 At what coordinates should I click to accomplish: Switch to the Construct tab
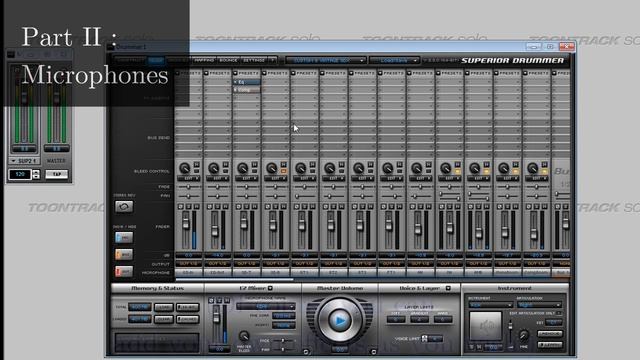click(130, 60)
